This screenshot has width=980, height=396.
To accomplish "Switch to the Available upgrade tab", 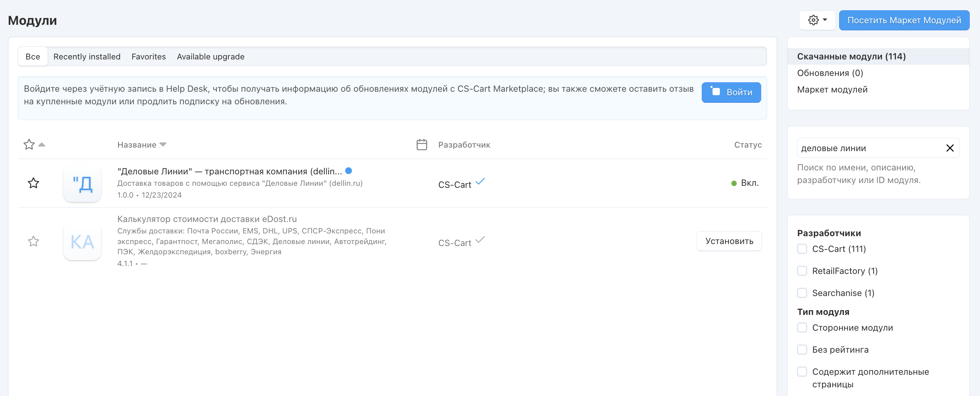I will [x=211, y=57].
